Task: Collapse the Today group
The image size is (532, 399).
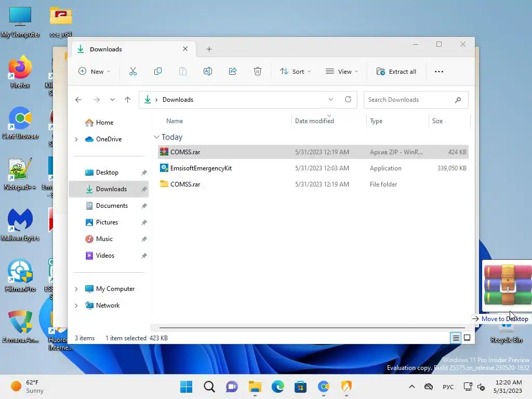Action: coord(156,137)
